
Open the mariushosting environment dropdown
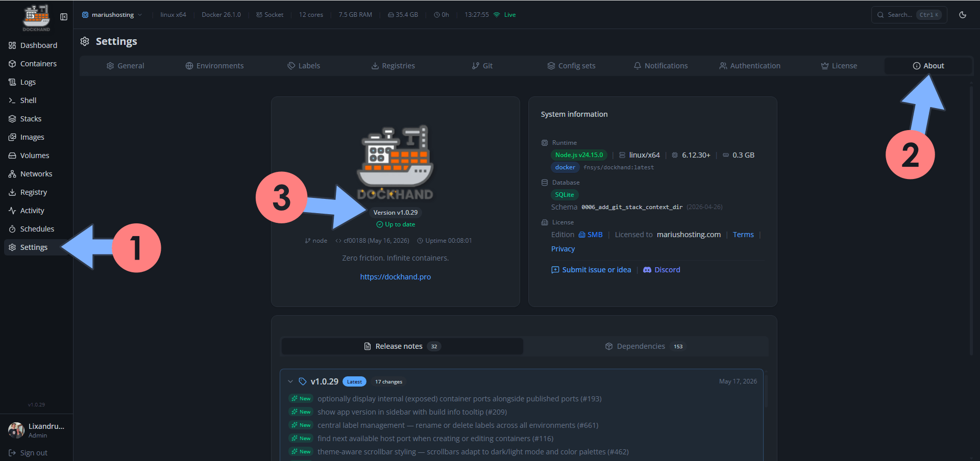pyautogui.click(x=112, y=15)
